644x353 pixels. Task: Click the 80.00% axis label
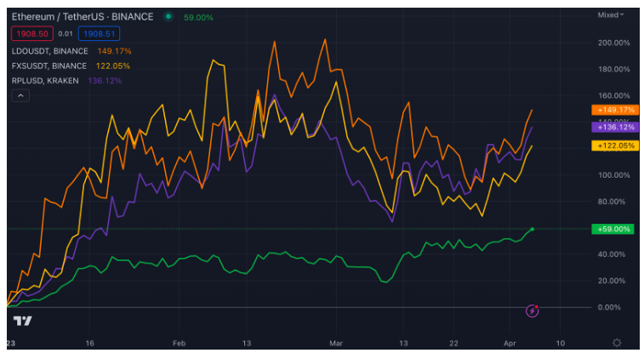click(613, 202)
